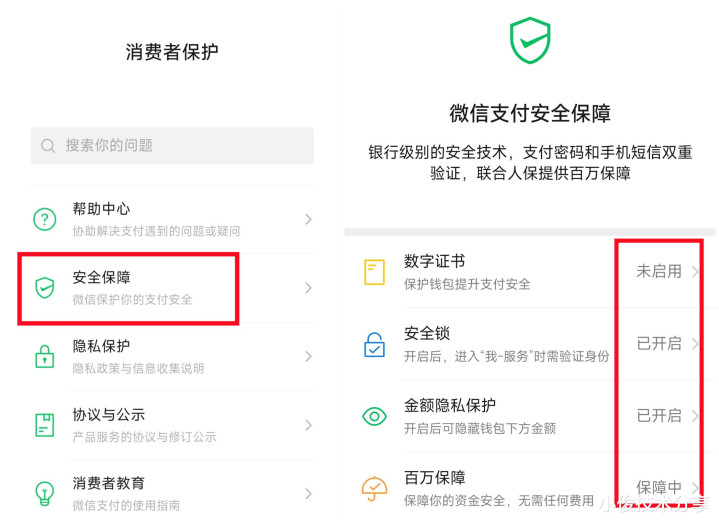Viewport: 719px width, 525px height.
Task: Click the yellow 数字证书 certificate icon
Action: [374, 272]
